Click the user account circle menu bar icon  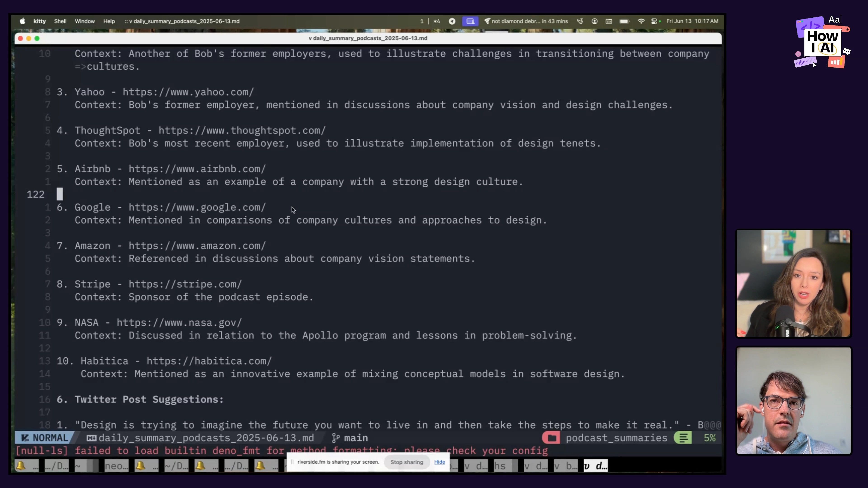point(594,21)
